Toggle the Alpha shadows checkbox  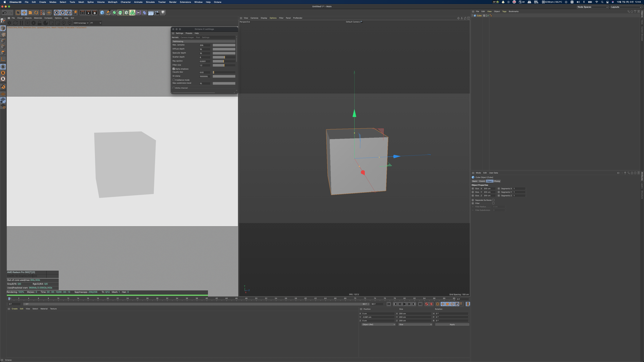(174, 69)
